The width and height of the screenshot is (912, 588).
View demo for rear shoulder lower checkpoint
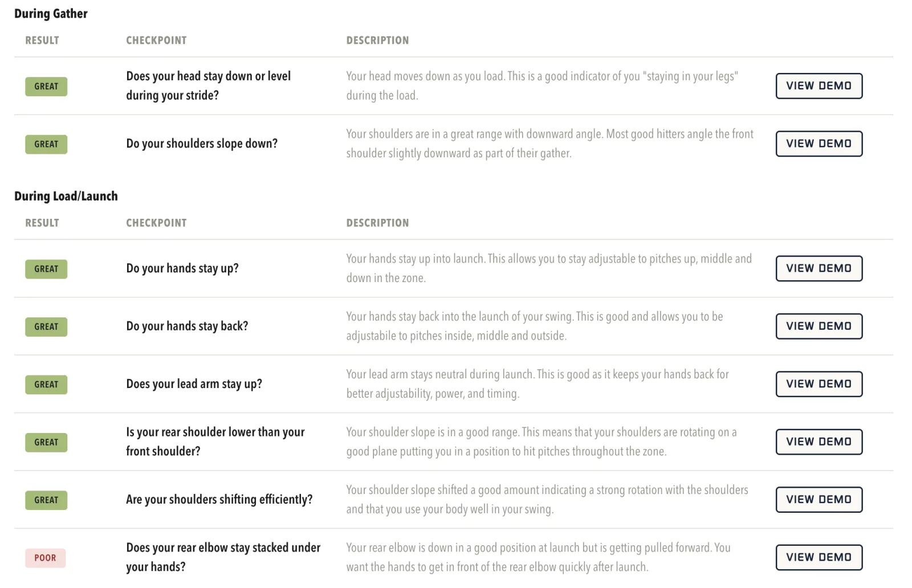coord(819,442)
